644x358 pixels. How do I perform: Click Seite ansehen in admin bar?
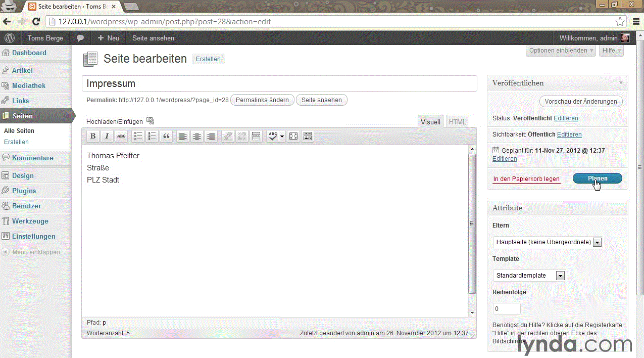pos(153,38)
